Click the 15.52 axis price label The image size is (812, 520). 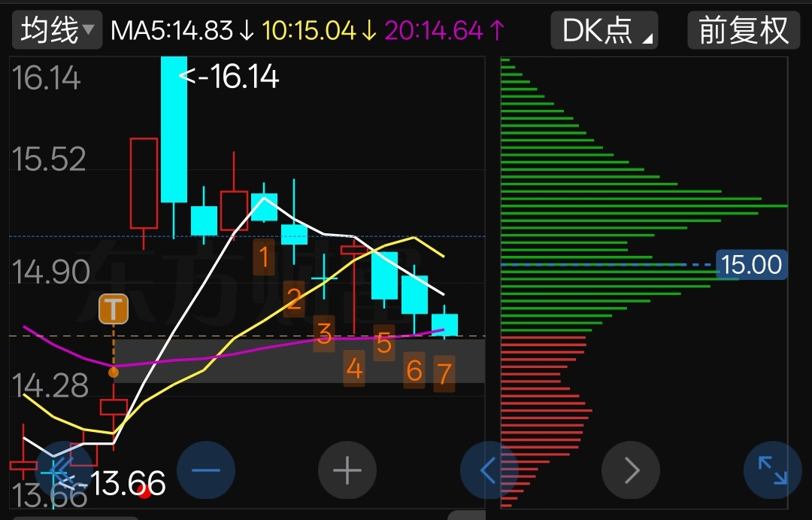[x=47, y=159]
